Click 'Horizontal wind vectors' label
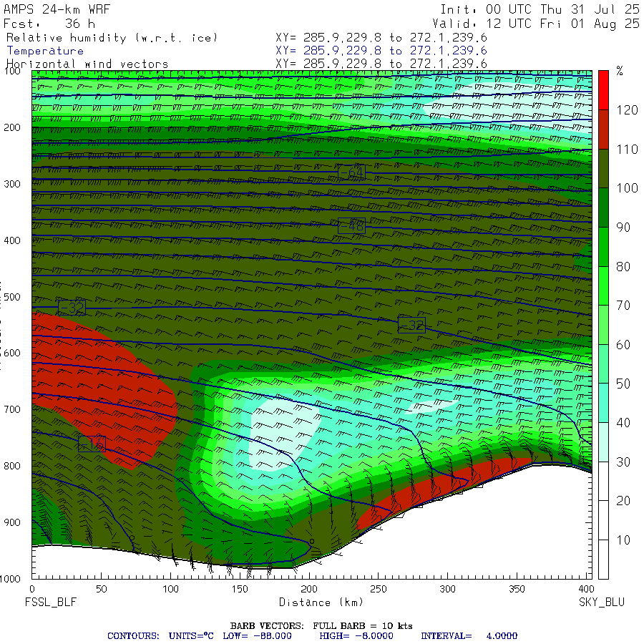Image resolution: width=644 pixels, height=644 pixels. (87, 64)
